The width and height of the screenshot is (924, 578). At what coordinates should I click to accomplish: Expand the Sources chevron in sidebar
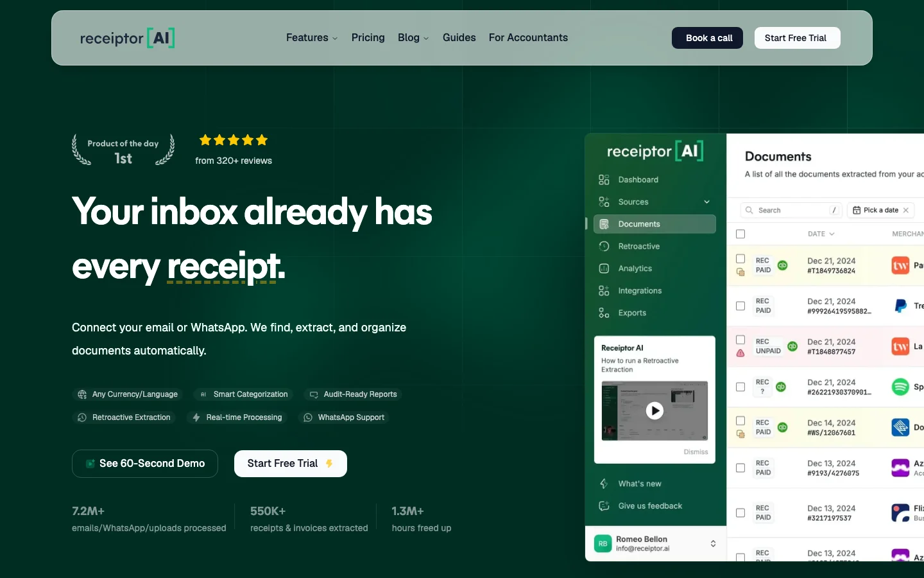click(x=706, y=202)
